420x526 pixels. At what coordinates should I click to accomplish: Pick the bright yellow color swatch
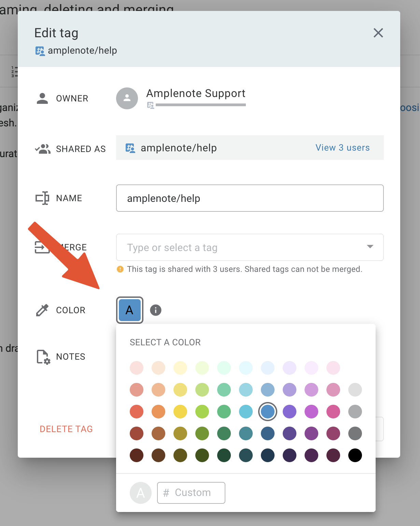point(180,412)
